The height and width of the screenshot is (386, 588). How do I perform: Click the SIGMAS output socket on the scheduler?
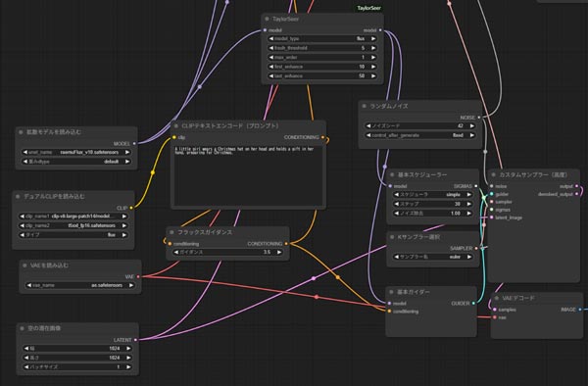pyautogui.click(x=476, y=186)
